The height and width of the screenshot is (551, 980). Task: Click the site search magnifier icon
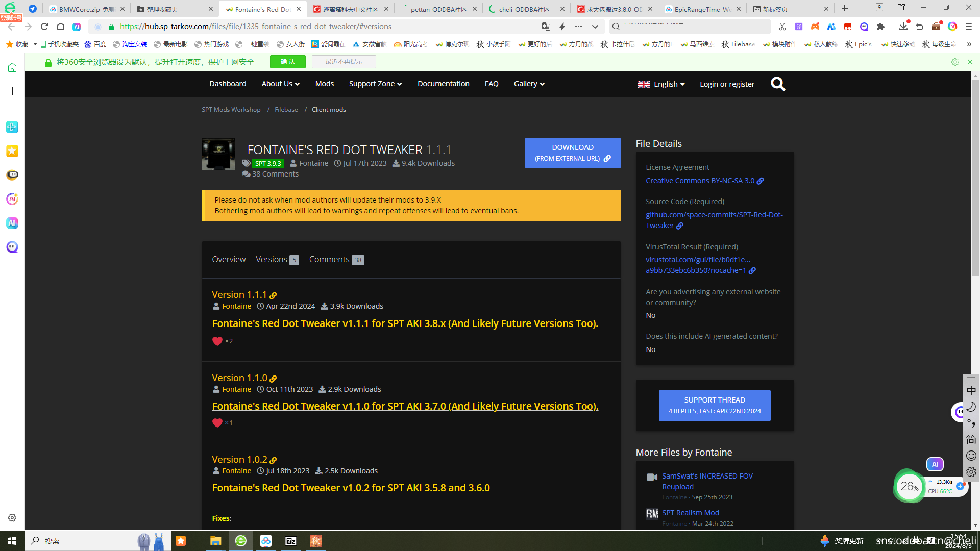pyautogui.click(x=778, y=84)
